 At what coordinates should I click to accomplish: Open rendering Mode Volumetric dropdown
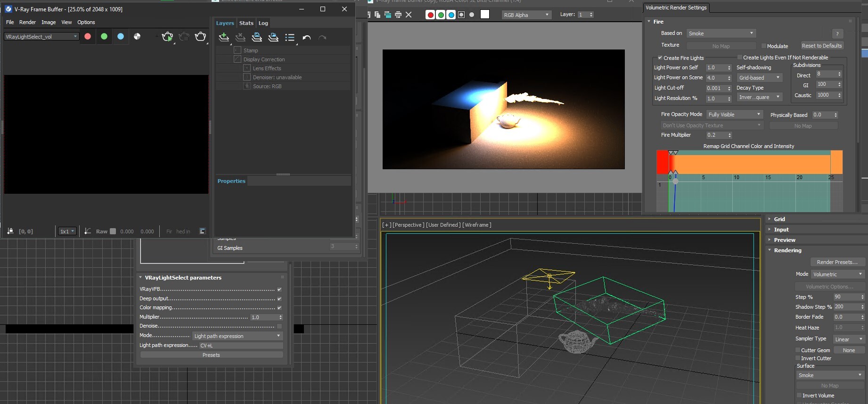tap(838, 274)
